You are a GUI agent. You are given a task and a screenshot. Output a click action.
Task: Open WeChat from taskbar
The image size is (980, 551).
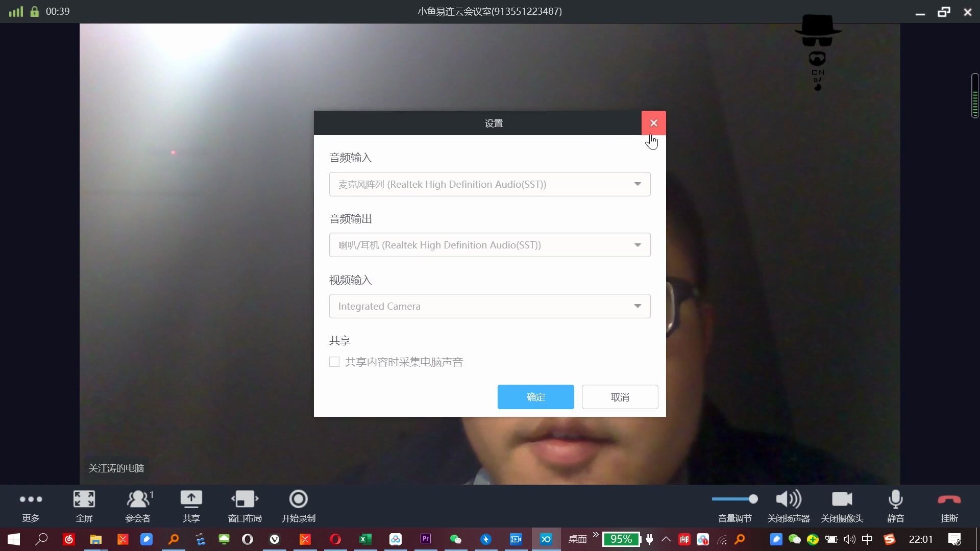(x=456, y=538)
